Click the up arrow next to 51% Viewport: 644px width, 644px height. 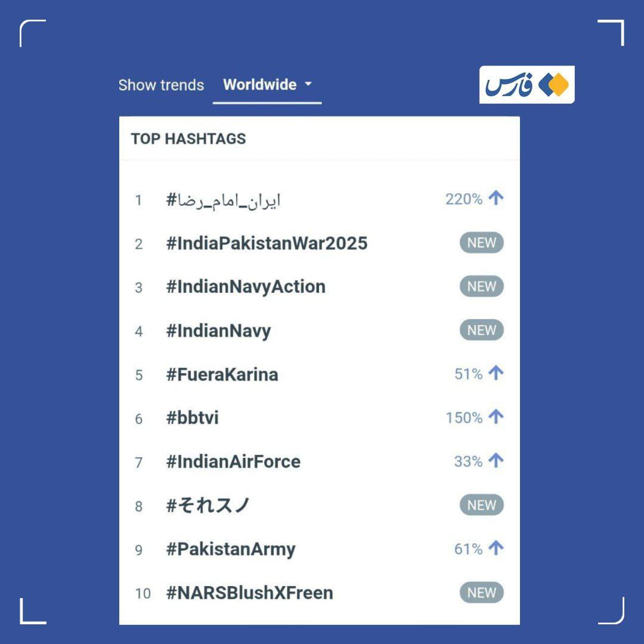pos(496,373)
